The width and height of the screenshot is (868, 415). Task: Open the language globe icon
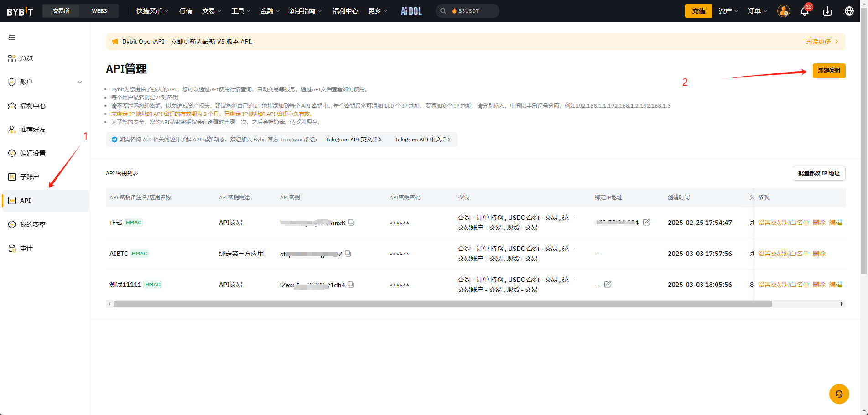[849, 11]
